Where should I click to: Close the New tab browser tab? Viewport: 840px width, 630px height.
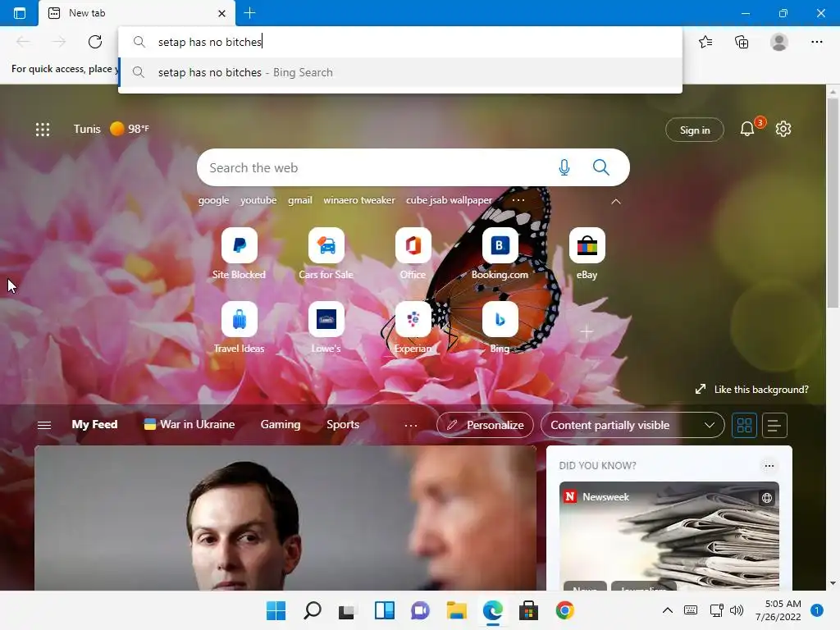pyautogui.click(x=221, y=13)
